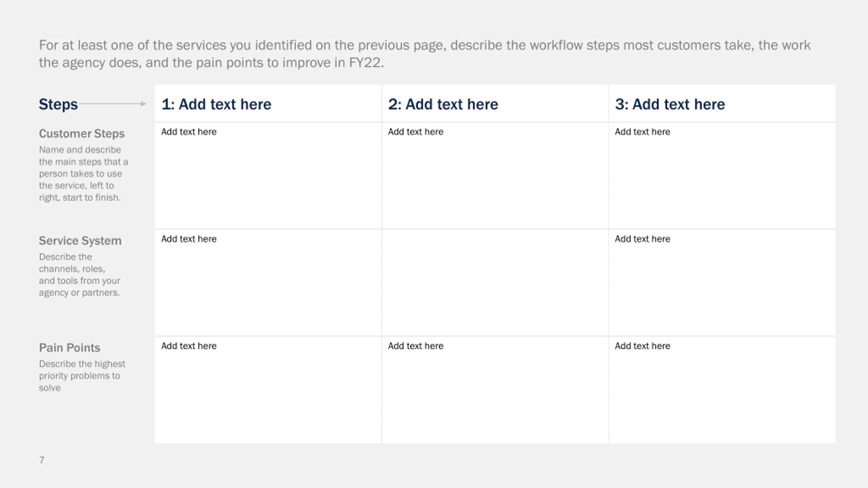
Task: Click the description "Name and describe the main steps"
Action: coord(83,174)
